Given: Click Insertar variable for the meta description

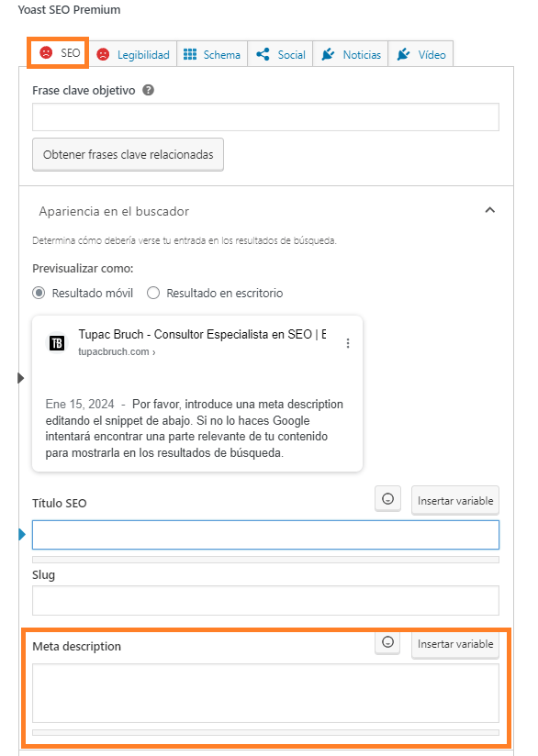Looking at the screenshot, I should 454,642.
